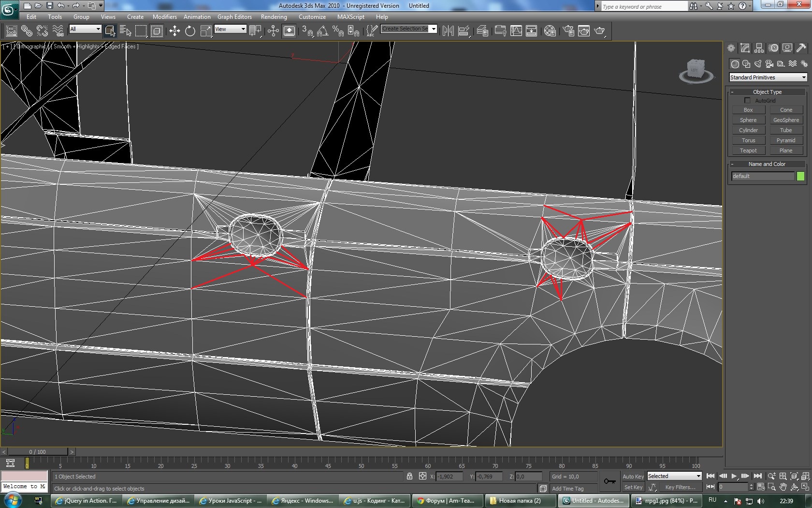This screenshot has height=508, width=812.
Task: Click the Select and Link chain icon
Action: (27, 31)
